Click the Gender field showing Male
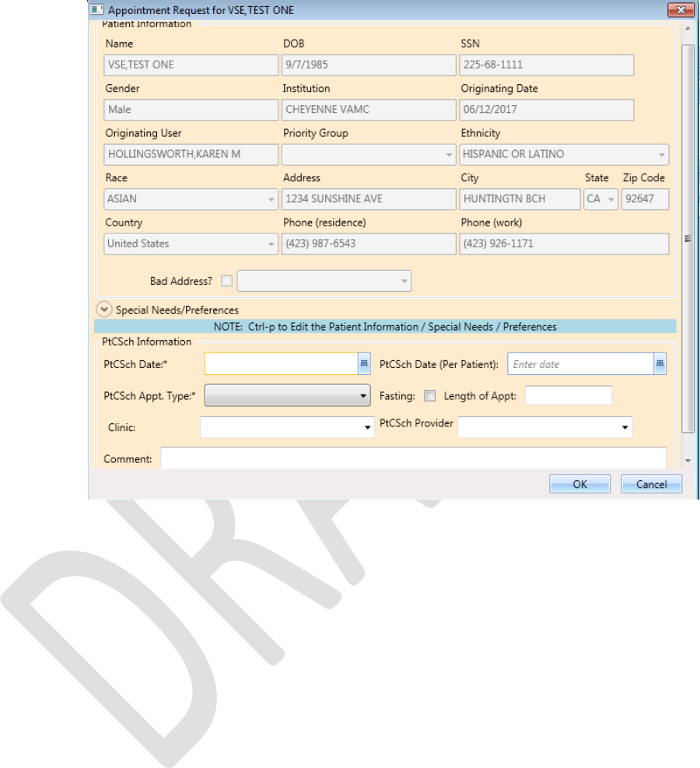700x768 pixels. [191, 110]
